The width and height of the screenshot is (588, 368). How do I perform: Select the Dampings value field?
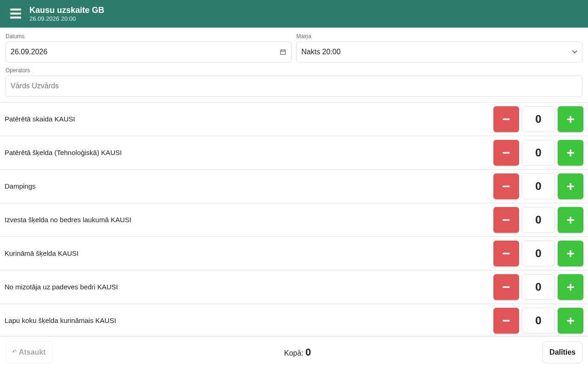pos(538,186)
